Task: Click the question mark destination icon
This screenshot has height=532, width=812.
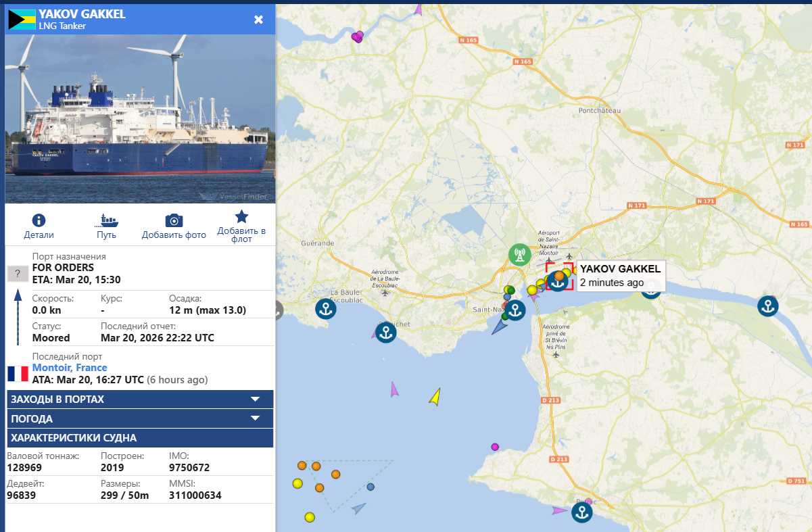Action: (18, 274)
